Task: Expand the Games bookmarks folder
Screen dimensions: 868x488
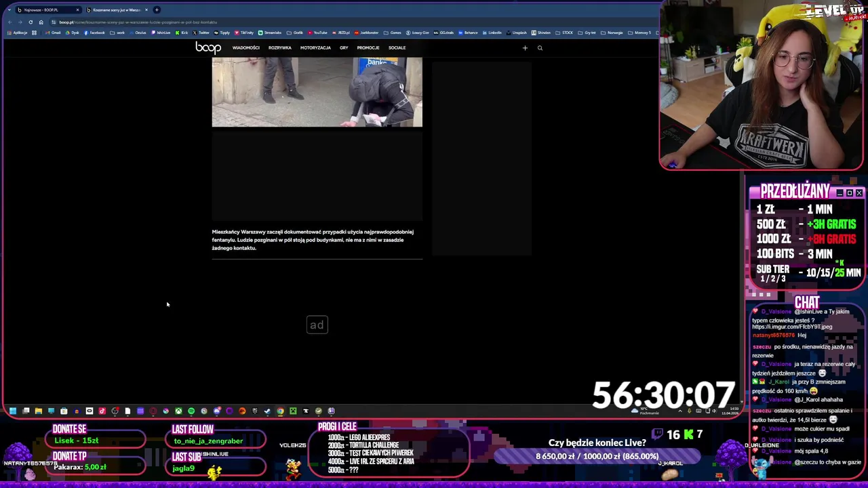Action: (x=393, y=33)
